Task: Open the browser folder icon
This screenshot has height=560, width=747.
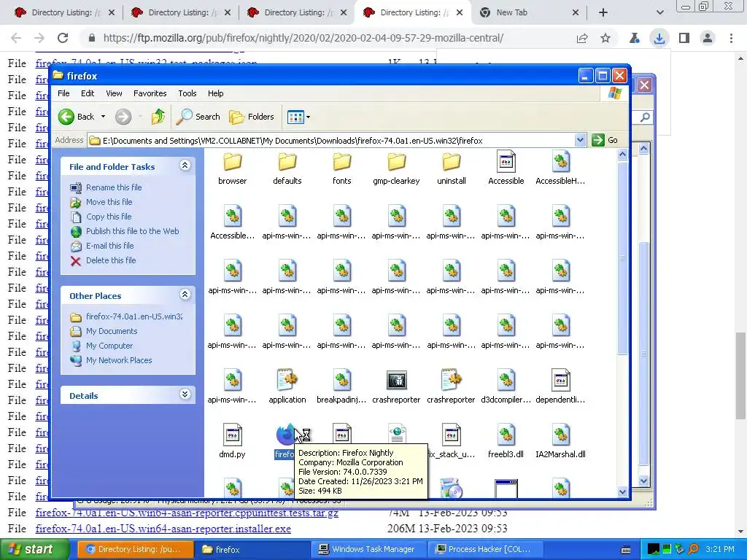Action: 233,163
